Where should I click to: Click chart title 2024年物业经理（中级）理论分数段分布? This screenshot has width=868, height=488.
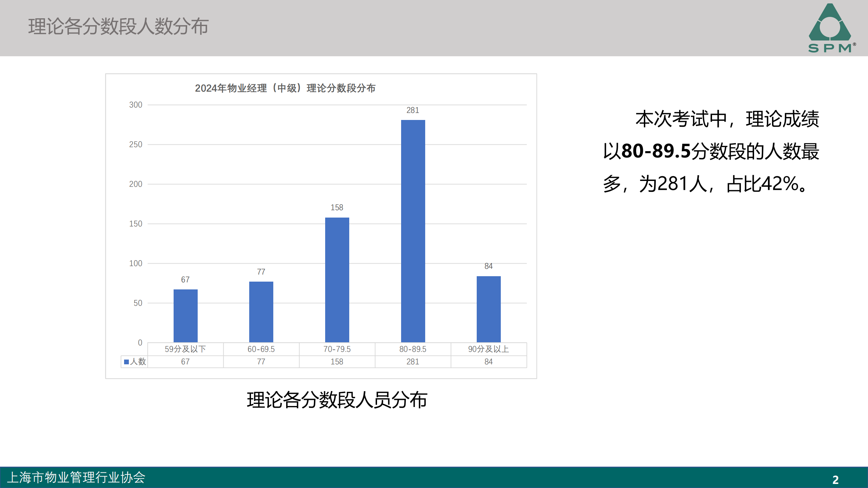[x=285, y=88]
